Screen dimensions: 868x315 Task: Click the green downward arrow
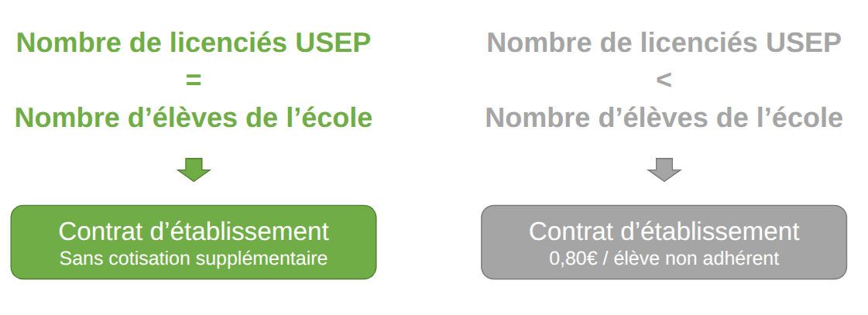(194, 169)
